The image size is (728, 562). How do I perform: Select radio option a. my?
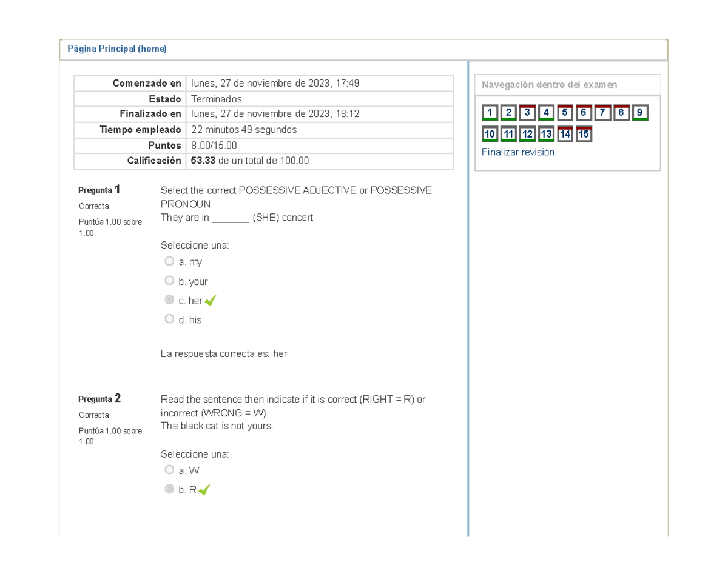[169, 261]
